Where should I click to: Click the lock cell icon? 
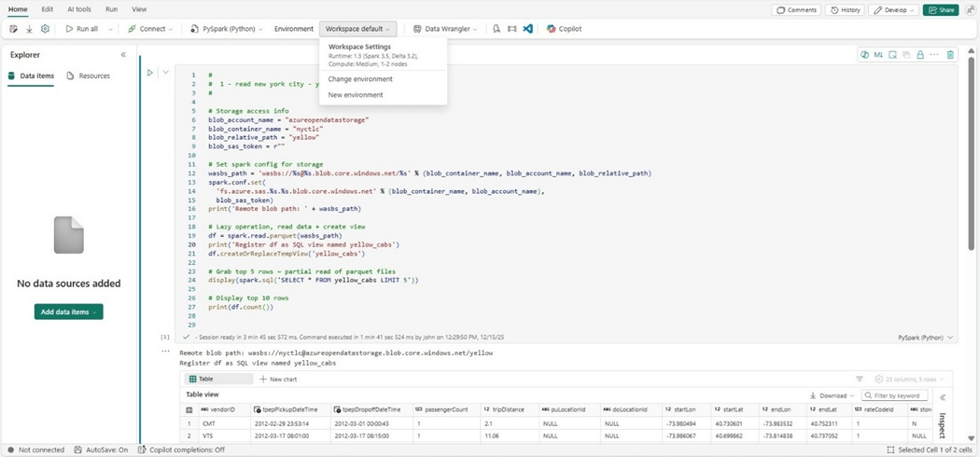pos(919,55)
